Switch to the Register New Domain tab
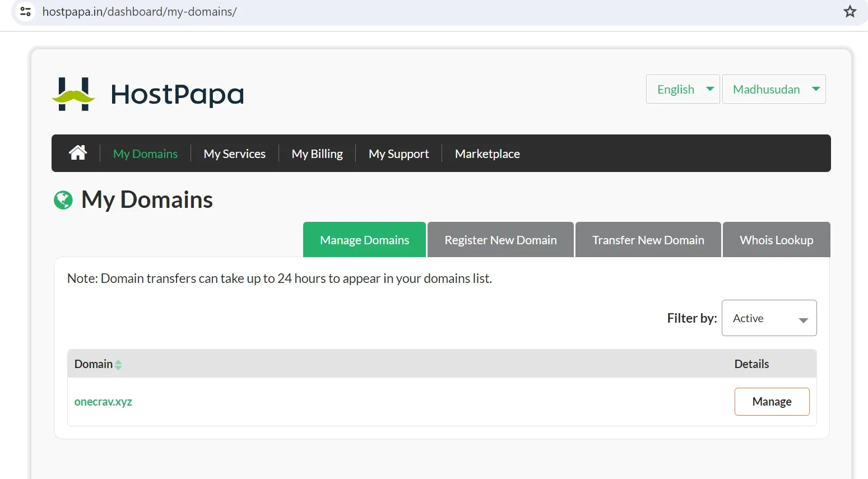Screen dimensions: 868x479 pos(500,240)
